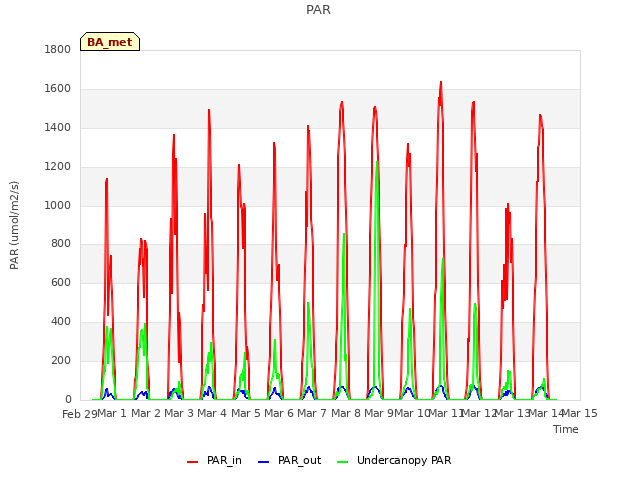Click the 200 y-axis label
640x480 pixels.
click(x=61, y=360)
